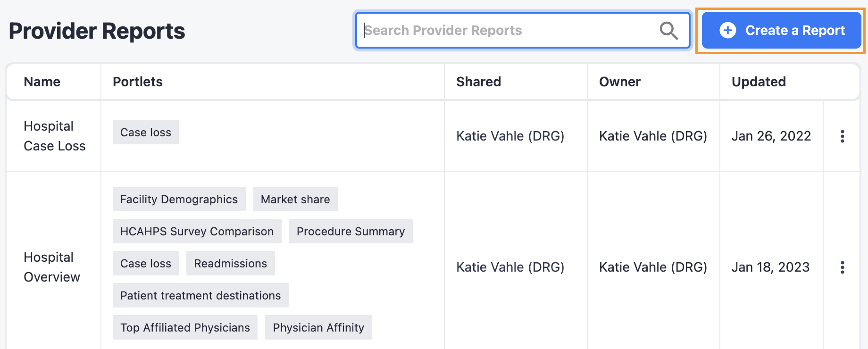
Task: Click the Physician Affinity portlet tag
Action: coord(318,327)
